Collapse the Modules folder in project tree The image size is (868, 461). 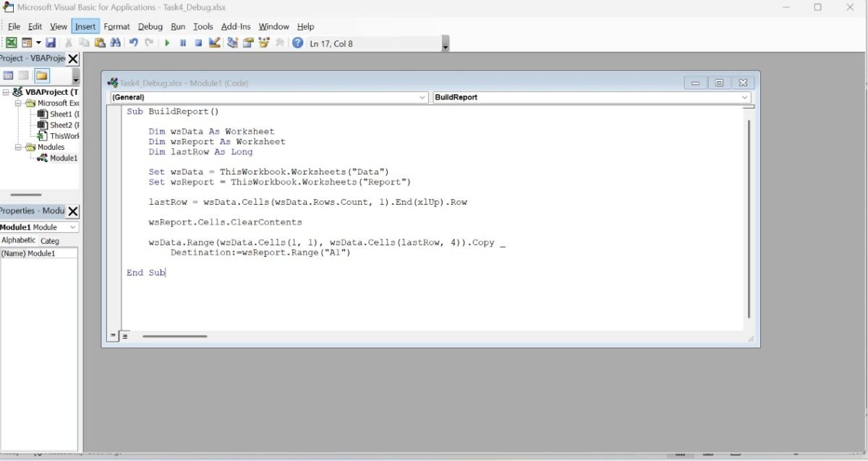click(20, 147)
